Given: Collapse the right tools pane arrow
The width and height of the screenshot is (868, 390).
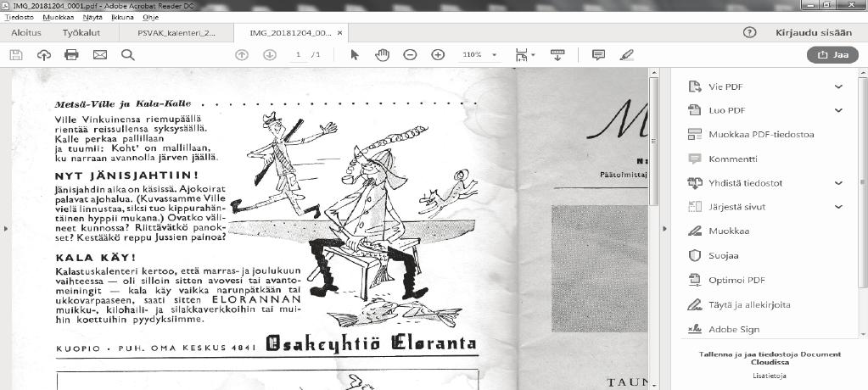Looking at the screenshot, I should (x=664, y=228).
